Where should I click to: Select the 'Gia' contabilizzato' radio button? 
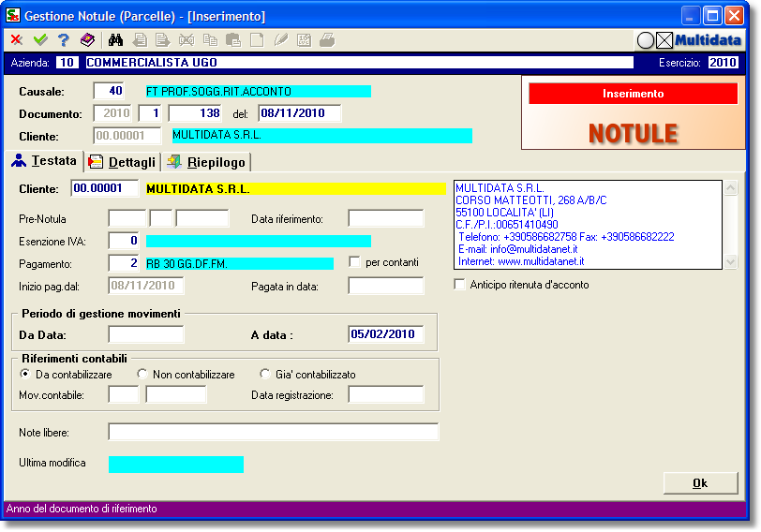264,374
